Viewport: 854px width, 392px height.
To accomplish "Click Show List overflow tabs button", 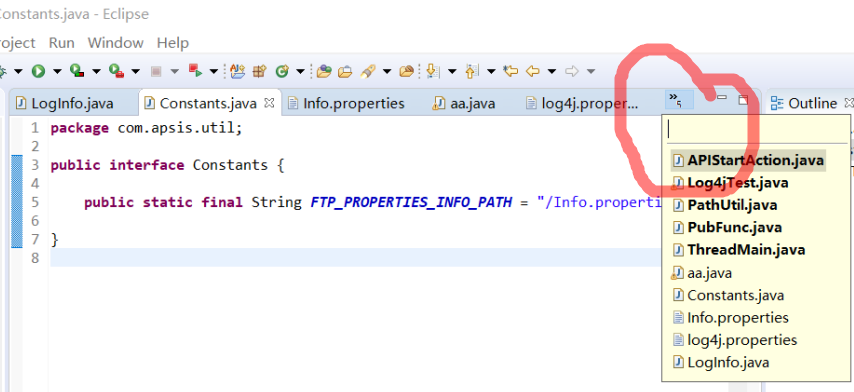I will click(x=679, y=100).
